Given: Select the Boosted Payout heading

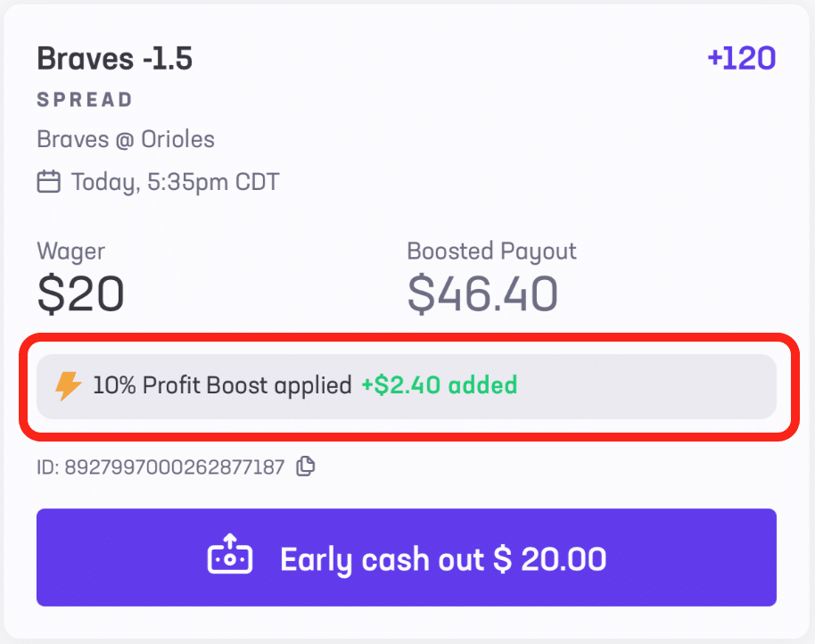Looking at the screenshot, I should pyautogui.click(x=491, y=251).
